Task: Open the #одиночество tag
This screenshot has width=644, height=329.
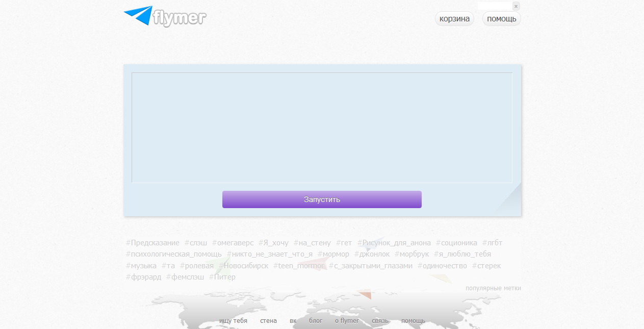Action: (x=442, y=266)
